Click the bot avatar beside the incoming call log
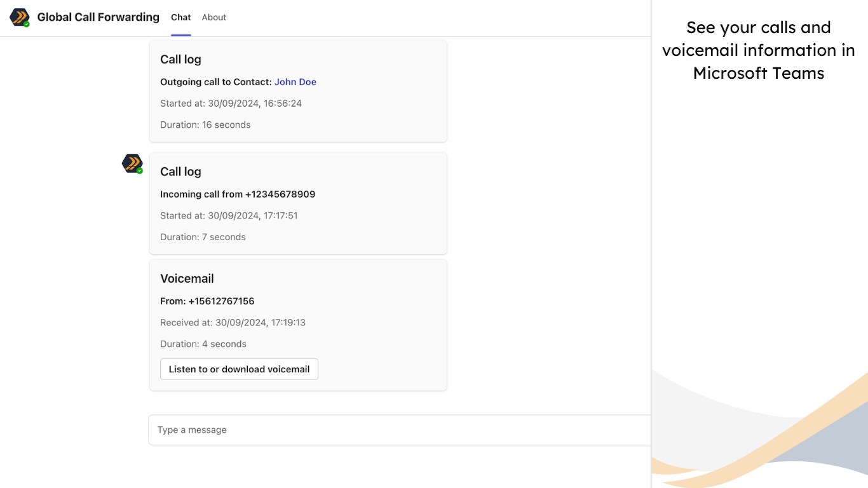The width and height of the screenshot is (868, 488). (132, 163)
